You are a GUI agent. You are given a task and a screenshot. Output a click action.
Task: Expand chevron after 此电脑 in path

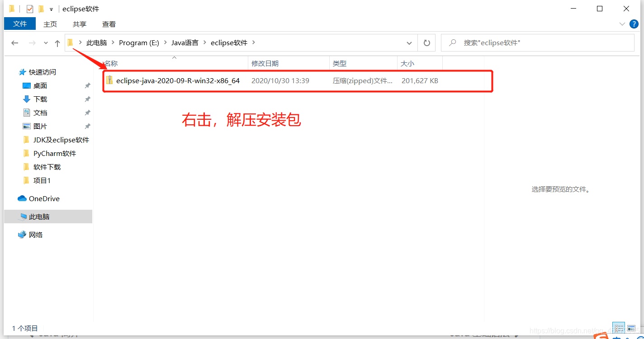113,43
